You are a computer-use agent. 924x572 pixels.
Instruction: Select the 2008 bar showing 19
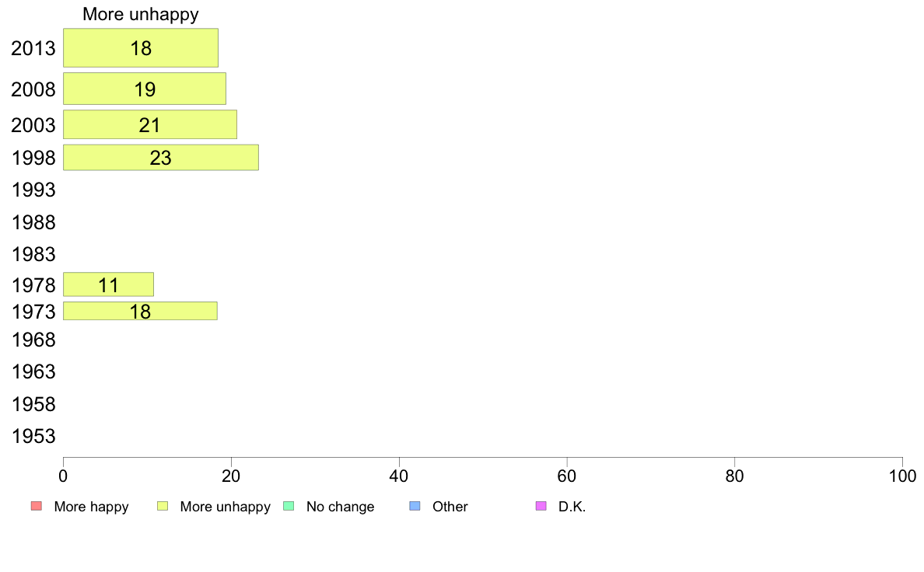(x=145, y=89)
